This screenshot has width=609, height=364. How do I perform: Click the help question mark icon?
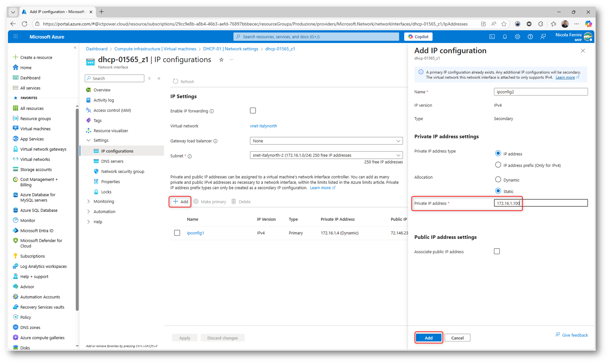530,37
